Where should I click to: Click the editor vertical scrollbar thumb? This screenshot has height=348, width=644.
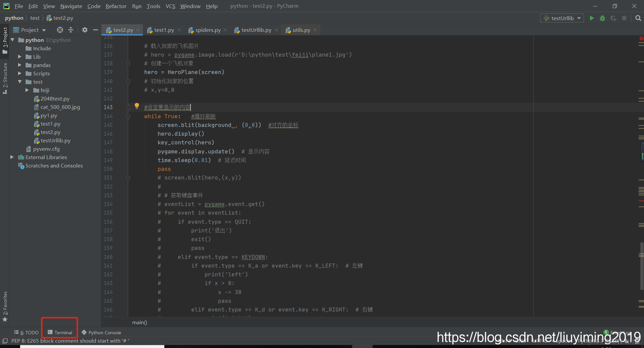tap(642, 266)
